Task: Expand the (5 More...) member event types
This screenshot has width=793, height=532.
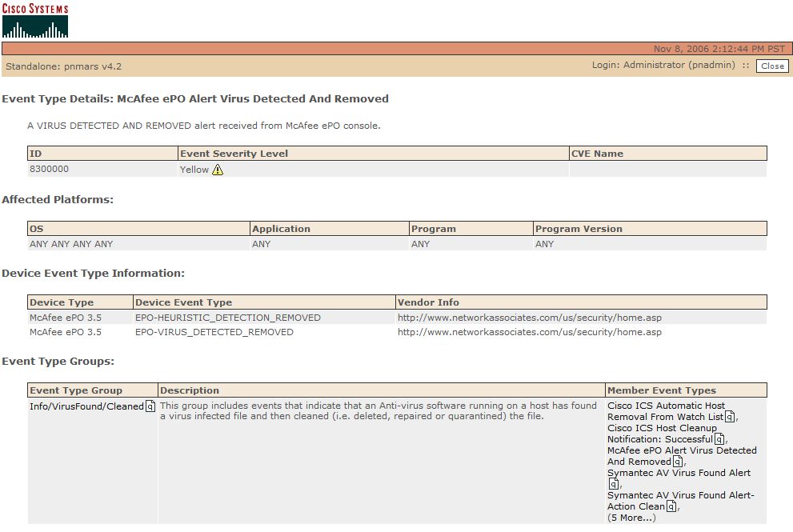Action: pos(631,518)
